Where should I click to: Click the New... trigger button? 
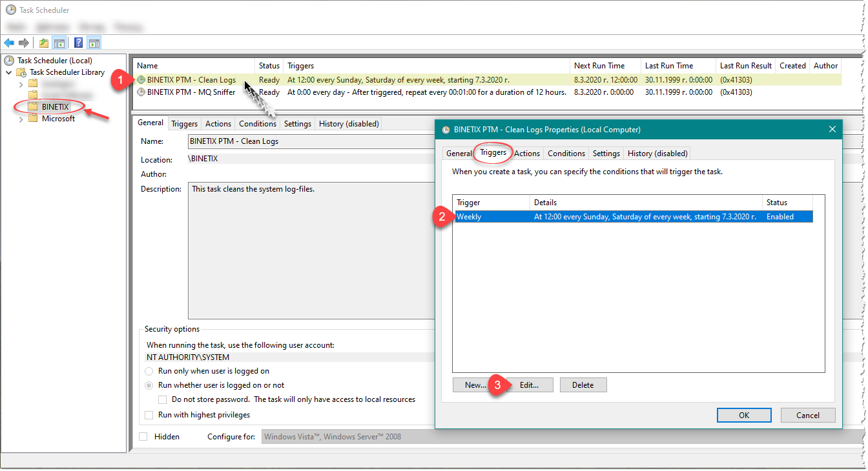(475, 385)
